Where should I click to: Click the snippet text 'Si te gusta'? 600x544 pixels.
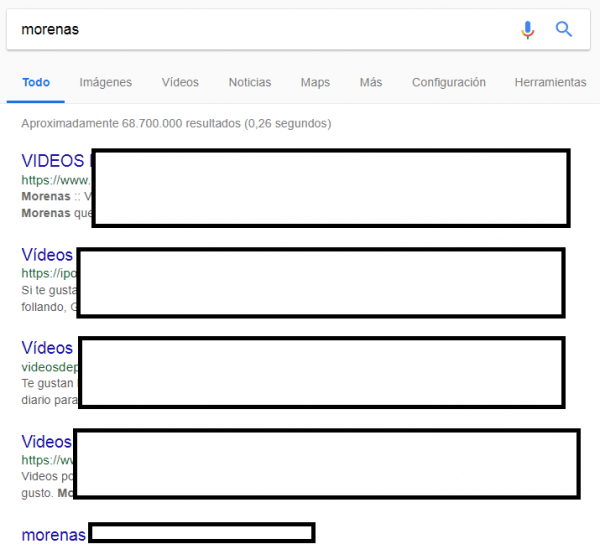click(x=49, y=290)
